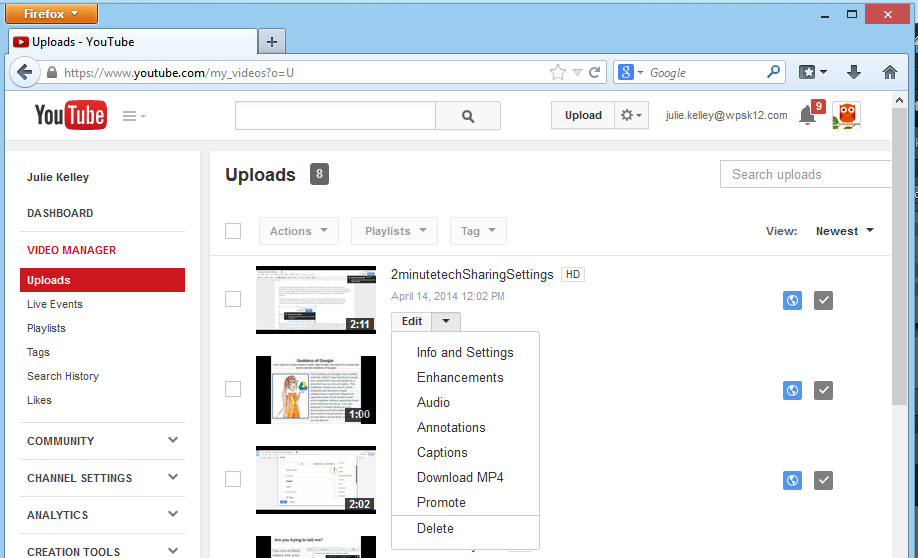The image size is (918, 558).
Task: Select checkbox for the 2:02 video
Action: [233, 479]
